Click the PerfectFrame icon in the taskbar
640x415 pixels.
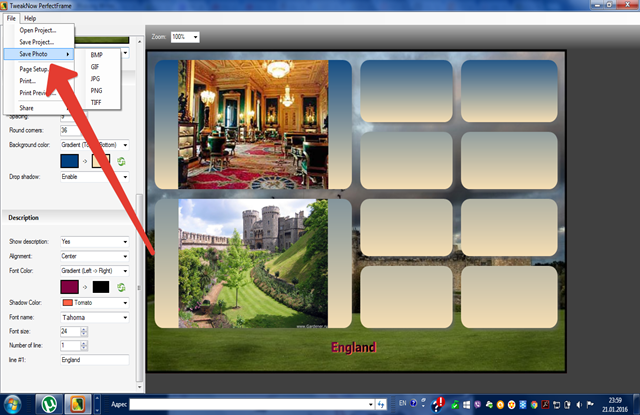coord(74,404)
